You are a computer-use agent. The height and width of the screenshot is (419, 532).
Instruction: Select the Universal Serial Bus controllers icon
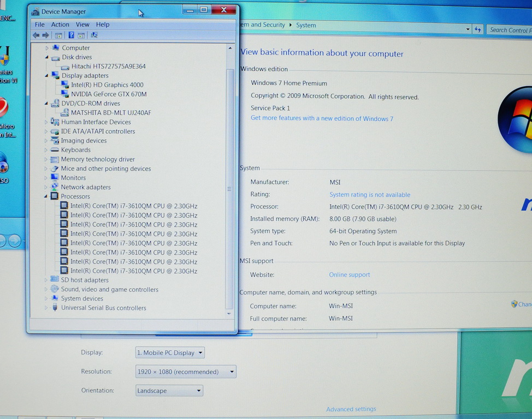coord(55,308)
